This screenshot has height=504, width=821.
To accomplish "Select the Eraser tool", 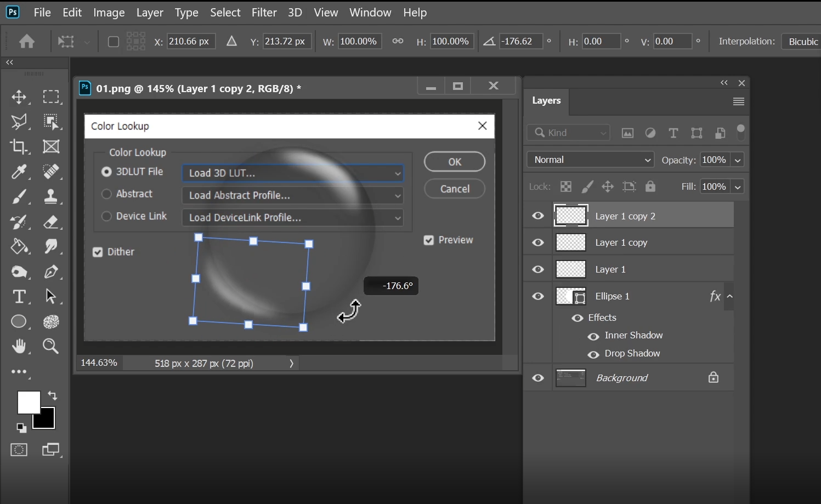I will click(x=51, y=222).
